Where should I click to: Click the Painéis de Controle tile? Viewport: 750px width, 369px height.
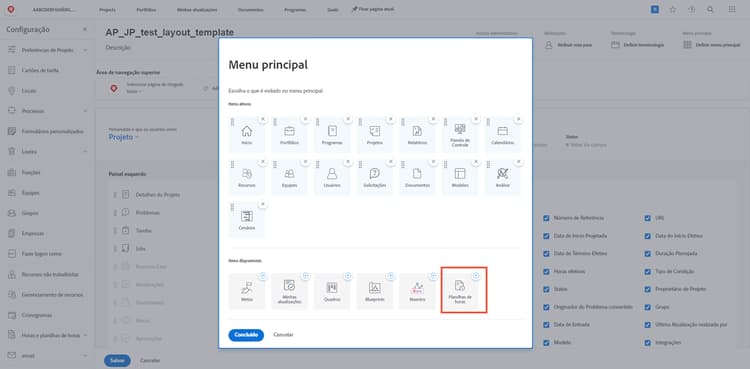click(x=460, y=134)
